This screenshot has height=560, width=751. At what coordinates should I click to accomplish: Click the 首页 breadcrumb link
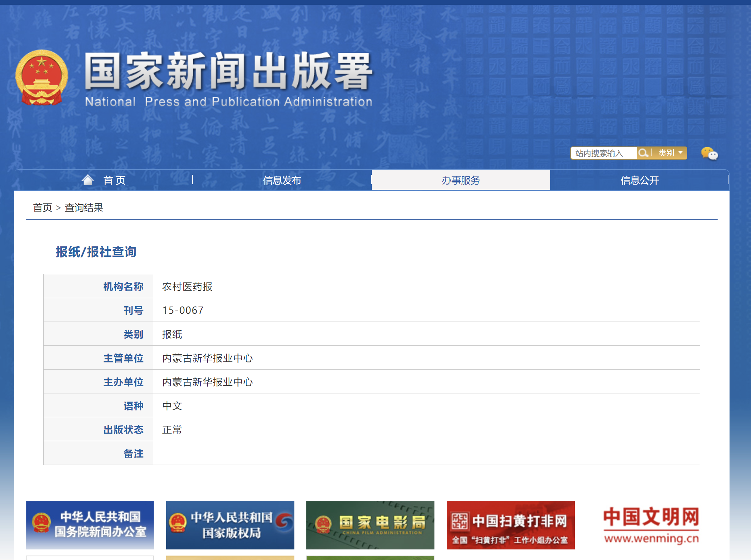click(43, 207)
